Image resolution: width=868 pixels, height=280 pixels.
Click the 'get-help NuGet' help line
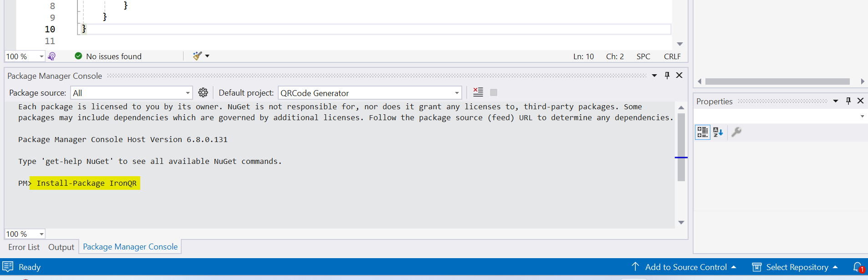pos(150,161)
